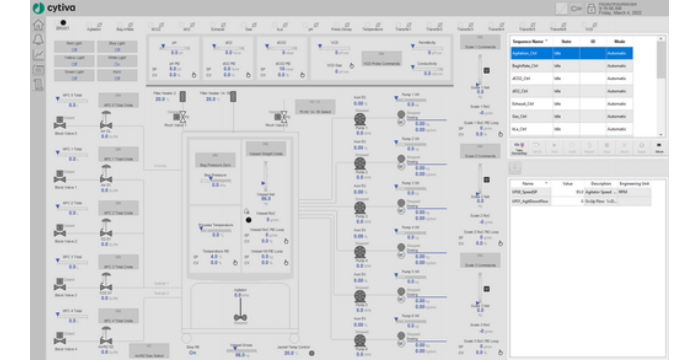Viewport: 700px width, 360px height.
Task: Expand the Bag Pressure triangle
Action: point(211,179)
